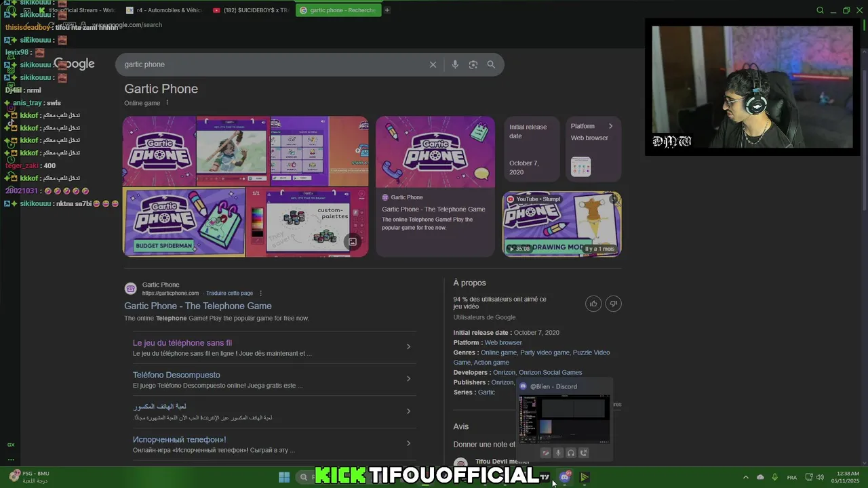Viewport: 868px width, 488px height.
Task: Open Teléfono Descompuesto link
Action: 176,375
